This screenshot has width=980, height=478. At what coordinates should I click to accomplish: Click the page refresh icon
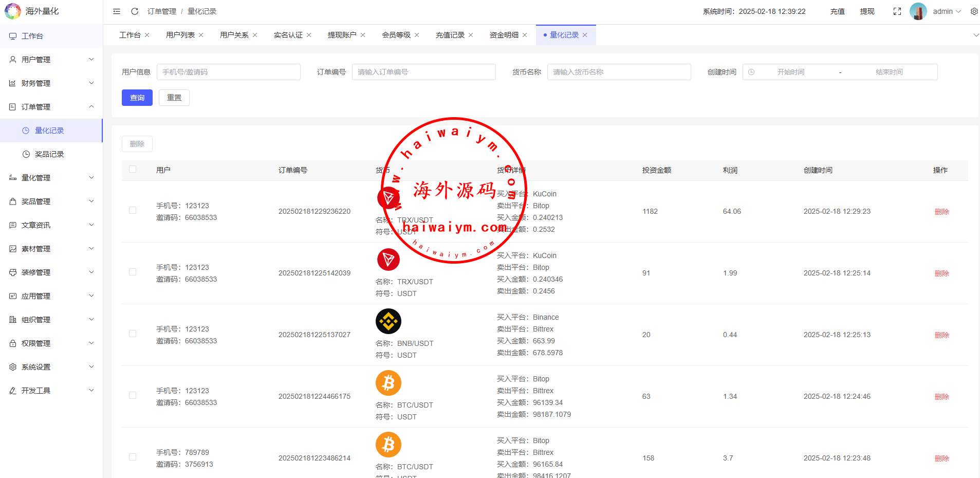pyautogui.click(x=135, y=11)
